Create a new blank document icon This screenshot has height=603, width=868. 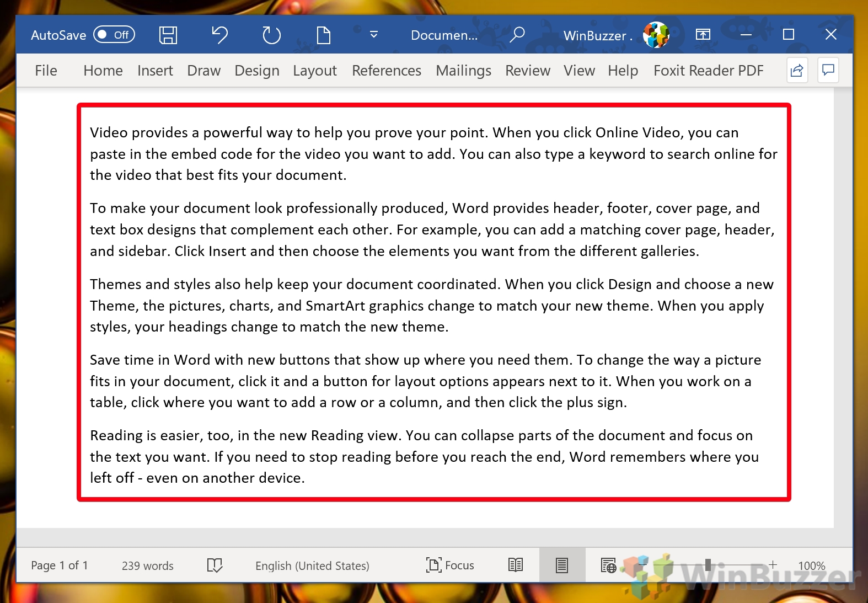324,35
